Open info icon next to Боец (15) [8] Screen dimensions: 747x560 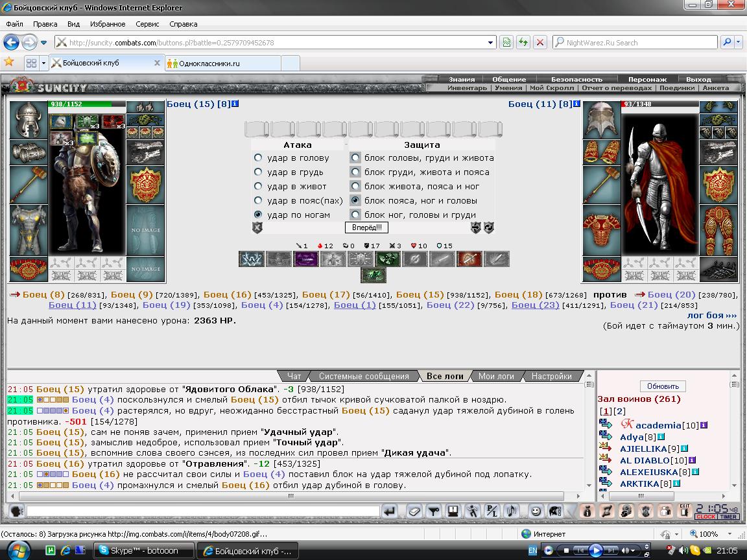(235, 103)
